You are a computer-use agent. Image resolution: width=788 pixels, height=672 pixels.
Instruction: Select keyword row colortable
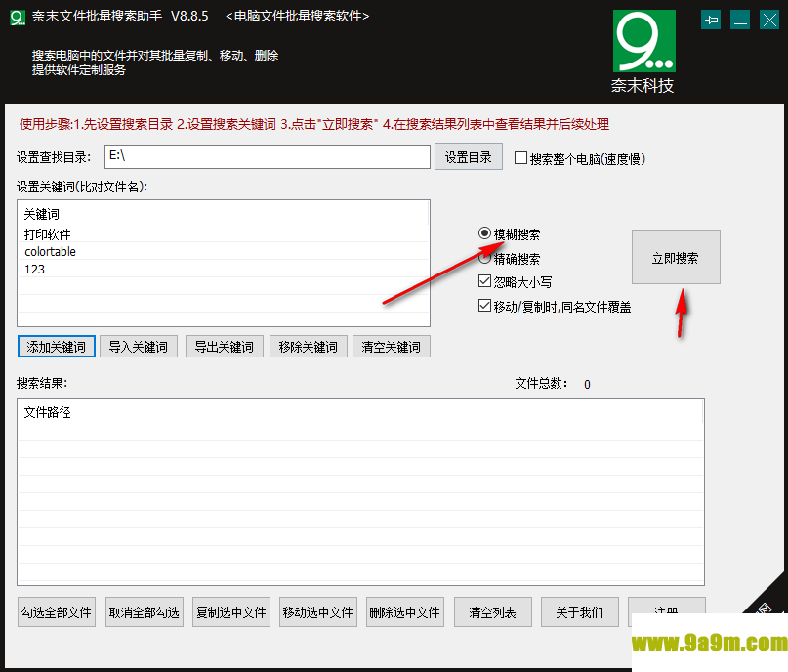(x=224, y=251)
